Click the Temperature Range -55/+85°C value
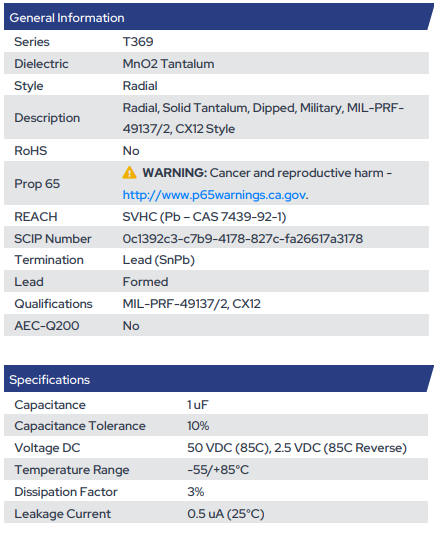 coord(218,470)
